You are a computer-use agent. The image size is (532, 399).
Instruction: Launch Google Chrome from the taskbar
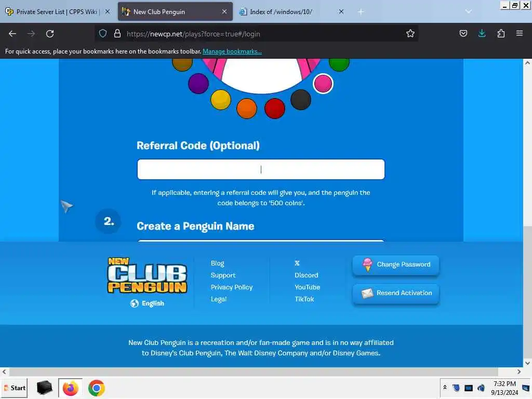(x=97, y=388)
